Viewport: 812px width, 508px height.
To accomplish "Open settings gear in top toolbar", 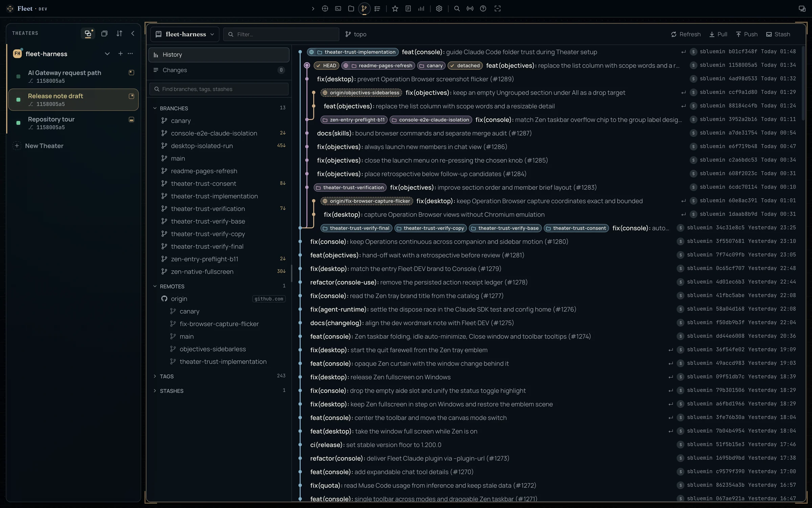I will (x=439, y=9).
